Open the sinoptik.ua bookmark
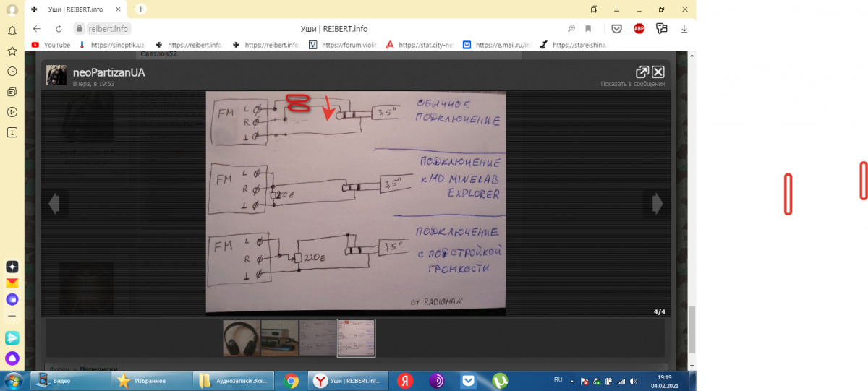 pos(111,44)
